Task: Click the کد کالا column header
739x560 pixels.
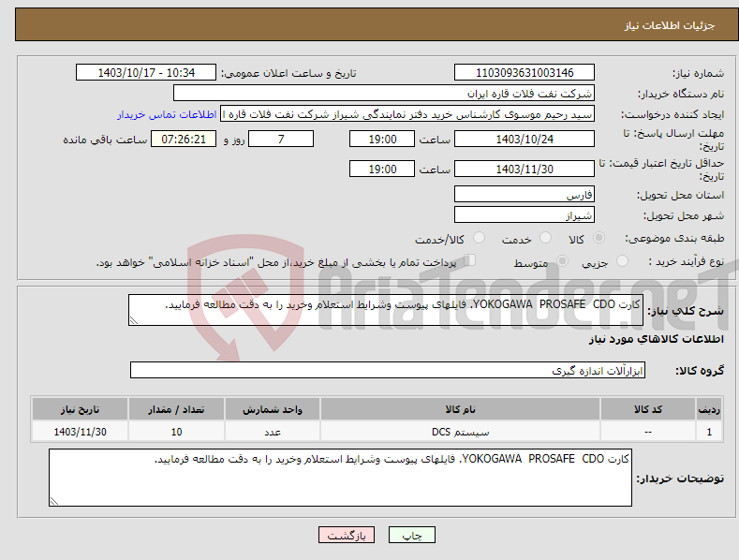Action: [648, 409]
